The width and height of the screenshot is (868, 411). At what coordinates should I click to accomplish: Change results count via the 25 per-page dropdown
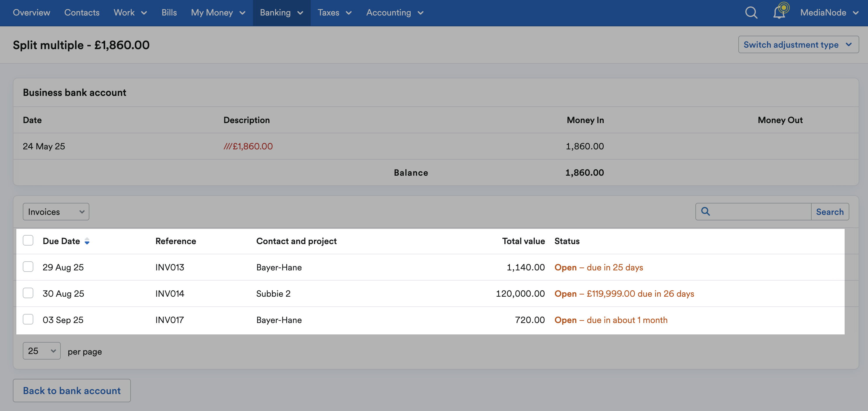[x=41, y=351]
